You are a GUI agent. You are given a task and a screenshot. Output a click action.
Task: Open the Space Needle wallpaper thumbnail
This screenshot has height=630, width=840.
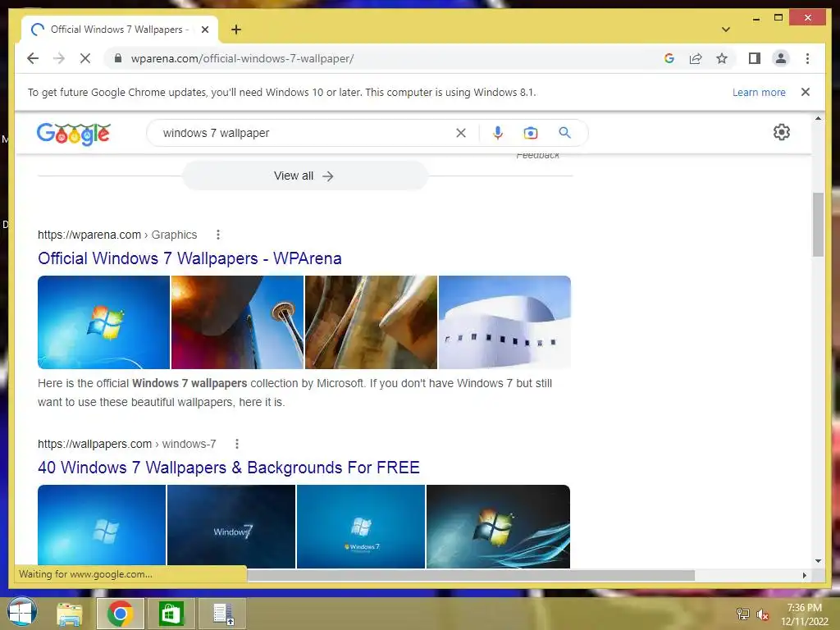237,322
